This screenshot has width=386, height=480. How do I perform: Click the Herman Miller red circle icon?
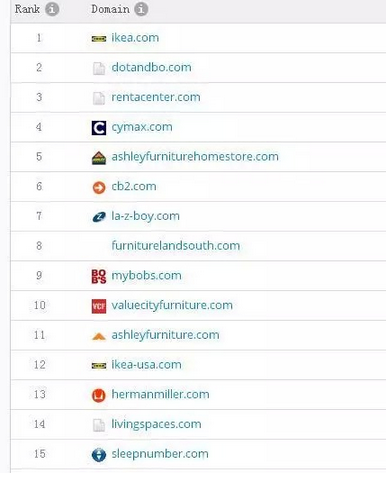[x=99, y=395]
